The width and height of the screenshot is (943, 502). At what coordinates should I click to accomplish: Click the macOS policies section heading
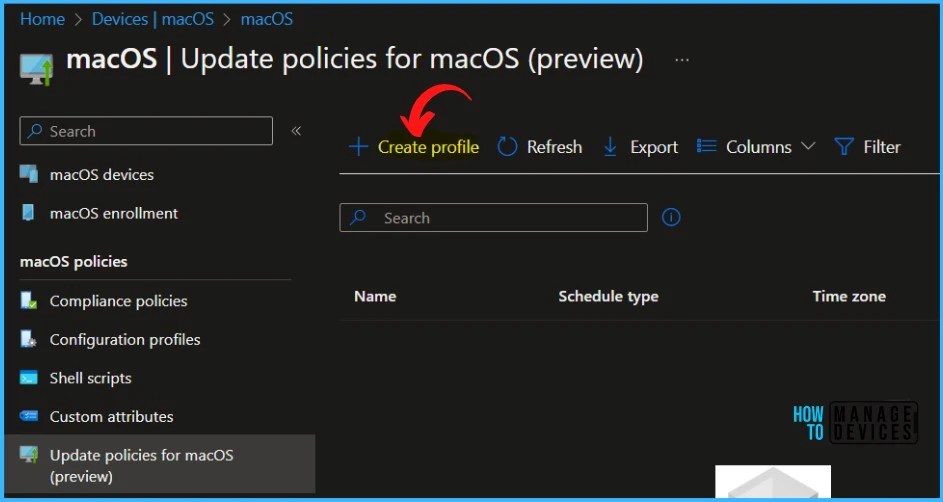coord(73,262)
